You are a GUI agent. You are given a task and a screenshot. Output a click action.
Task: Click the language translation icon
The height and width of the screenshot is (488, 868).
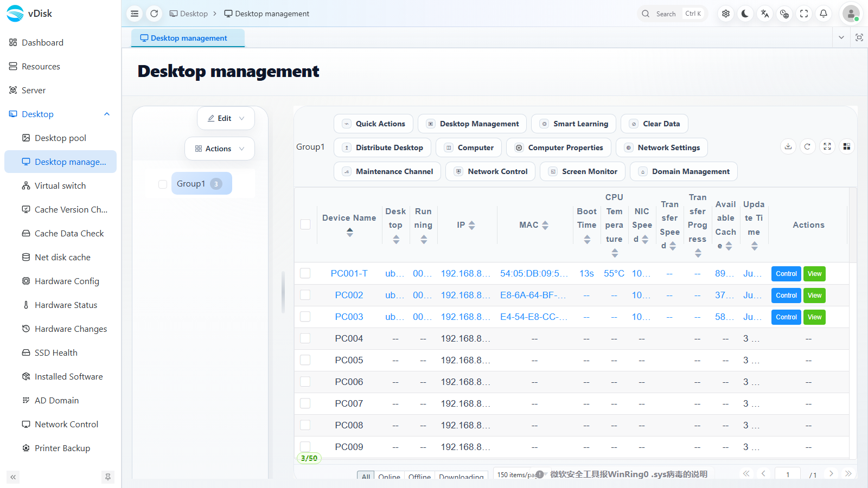point(765,14)
